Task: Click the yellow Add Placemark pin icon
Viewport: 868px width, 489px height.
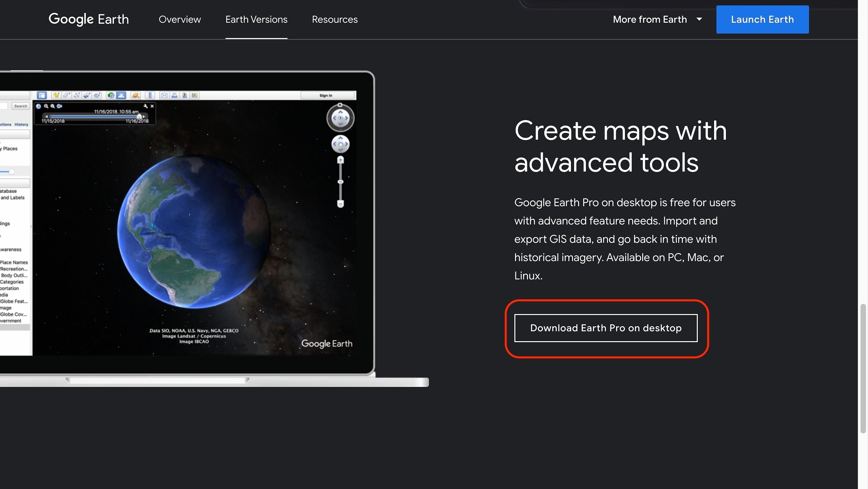Action: 56,95
